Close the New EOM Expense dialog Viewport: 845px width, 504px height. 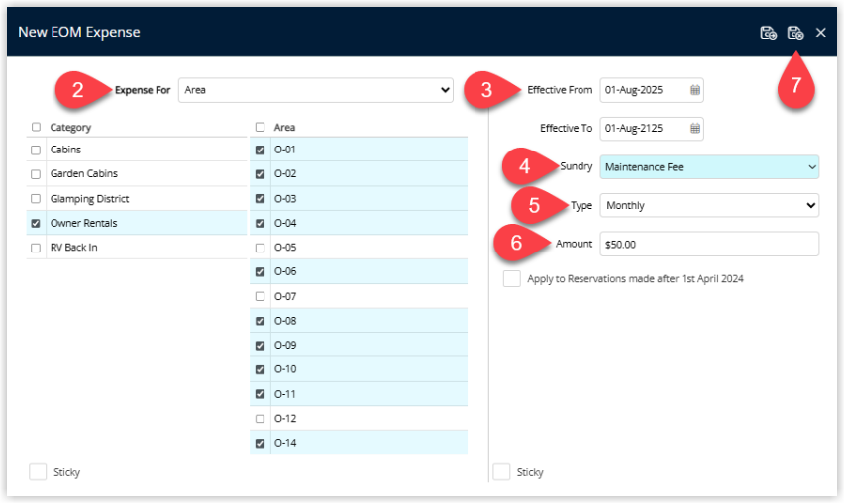pos(821,33)
